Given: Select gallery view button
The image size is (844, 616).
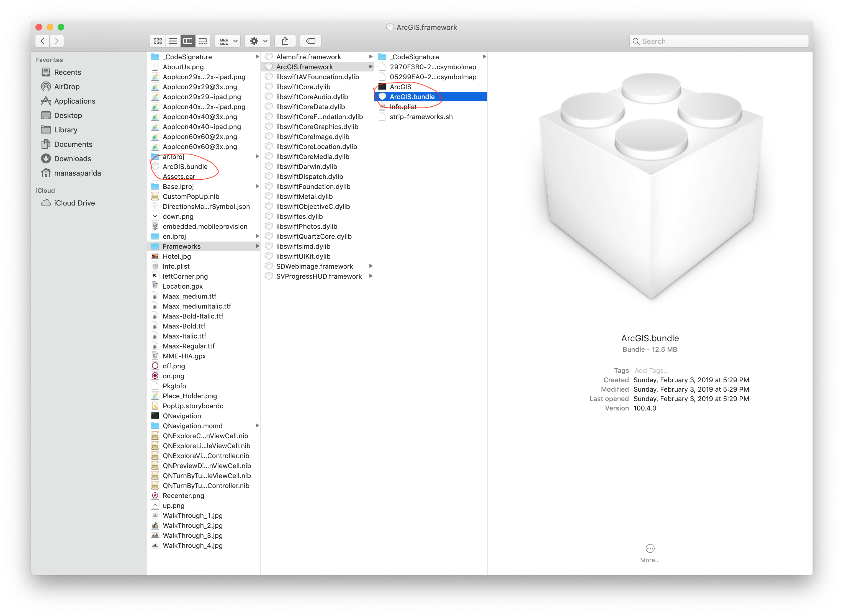Looking at the screenshot, I should [203, 41].
